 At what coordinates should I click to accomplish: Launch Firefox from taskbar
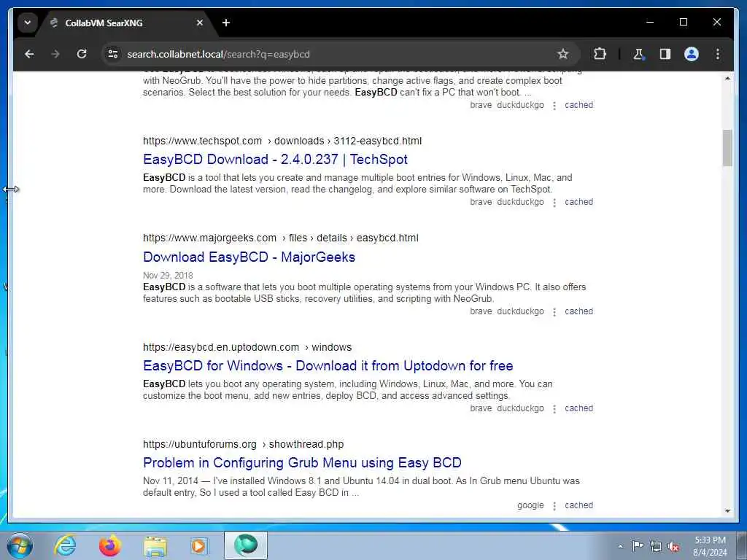click(x=109, y=545)
